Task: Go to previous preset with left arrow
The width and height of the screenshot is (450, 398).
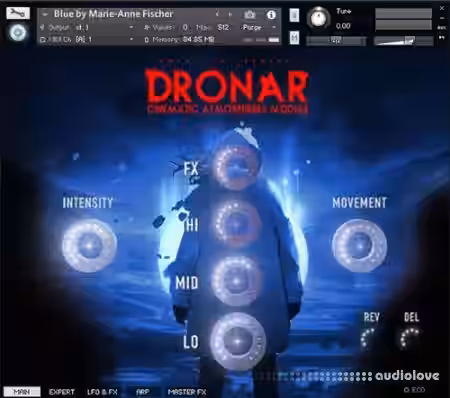Action: [x=217, y=14]
